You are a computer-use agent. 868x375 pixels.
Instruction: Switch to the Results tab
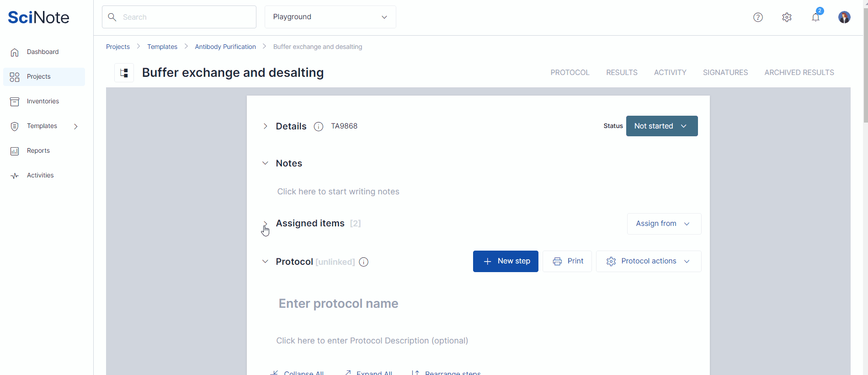point(622,73)
